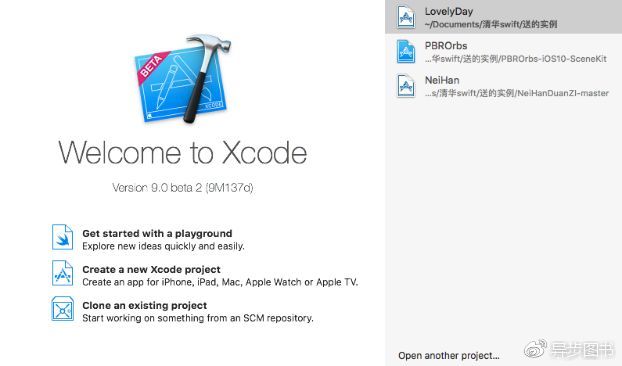
Task: Select 'Create a new Xcode project'
Action: click(x=151, y=270)
